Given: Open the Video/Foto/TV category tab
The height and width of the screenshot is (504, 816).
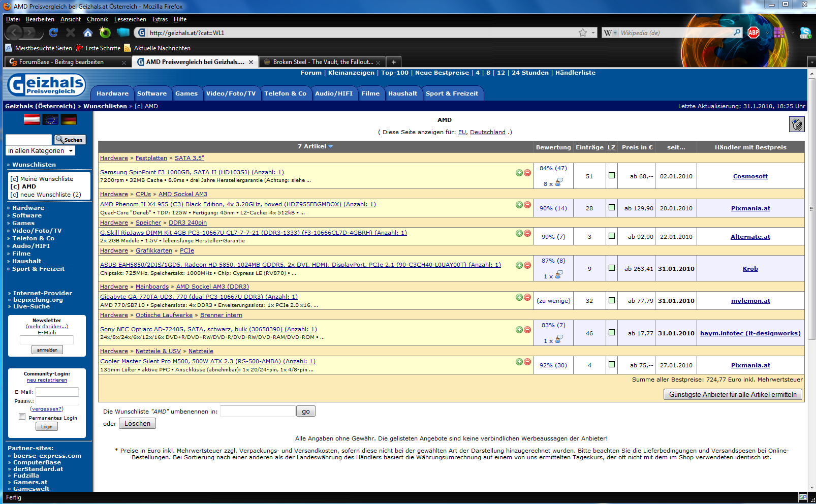Looking at the screenshot, I should (231, 93).
